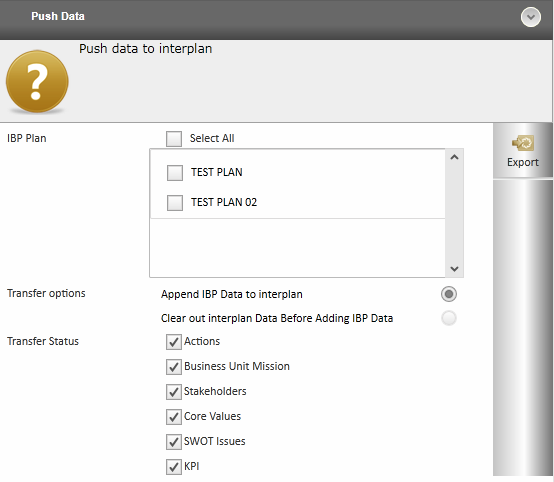Uncheck the KPI checkbox
Image resolution: width=554 pixels, height=482 pixels.
click(x=173, y=467)
